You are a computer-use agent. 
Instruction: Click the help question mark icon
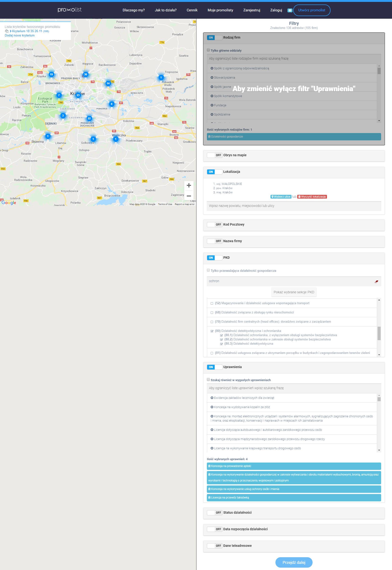point(290,10)
